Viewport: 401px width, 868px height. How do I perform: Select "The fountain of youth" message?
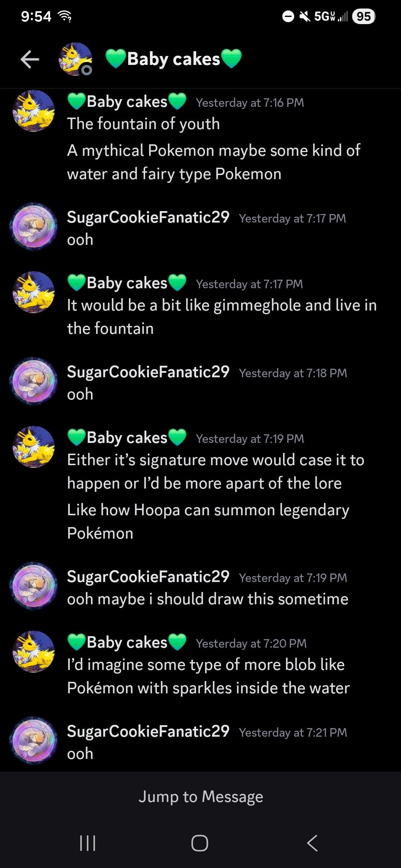143,124
